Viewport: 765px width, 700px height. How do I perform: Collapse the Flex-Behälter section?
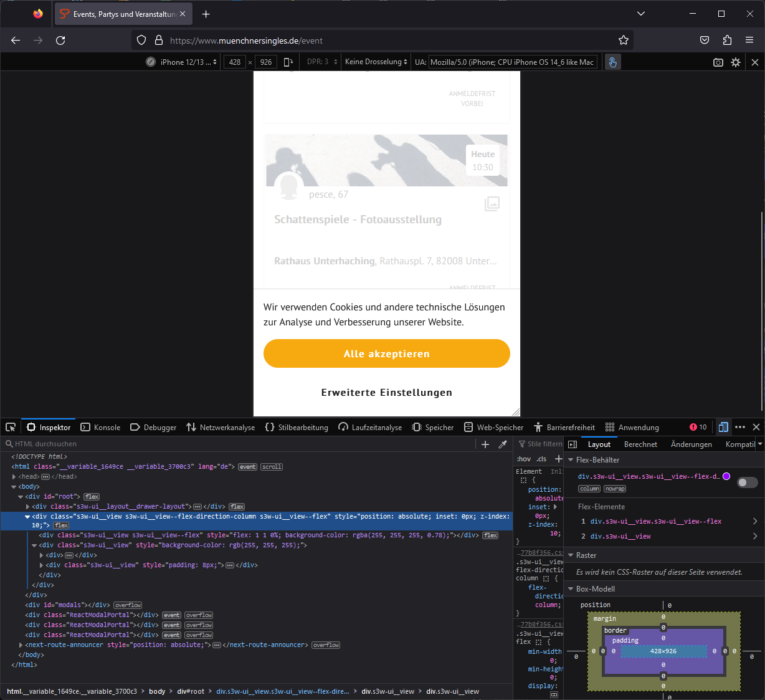[x=571, y=460]
